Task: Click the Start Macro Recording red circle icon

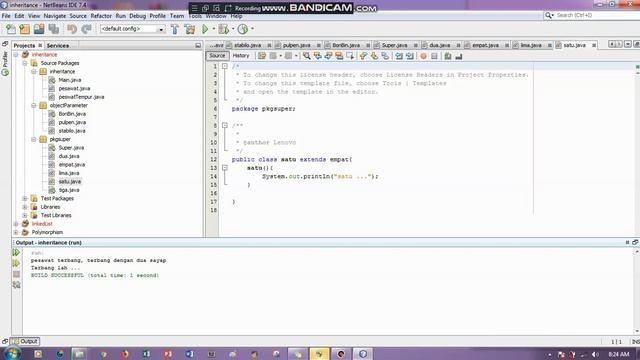Action: point(424,56)
